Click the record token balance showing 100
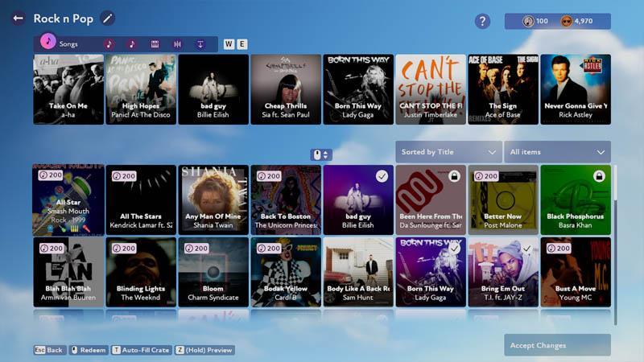 (x=535, y=21)
